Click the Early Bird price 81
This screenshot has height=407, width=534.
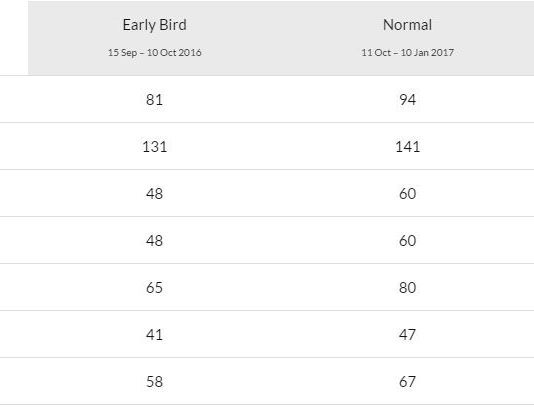tap(154, 100)
